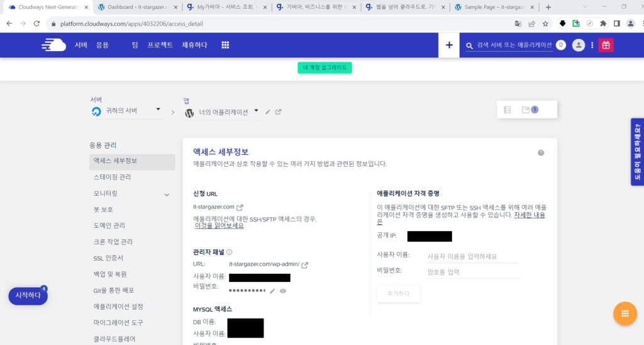Click the admin panel info icon

click(229, 252)
